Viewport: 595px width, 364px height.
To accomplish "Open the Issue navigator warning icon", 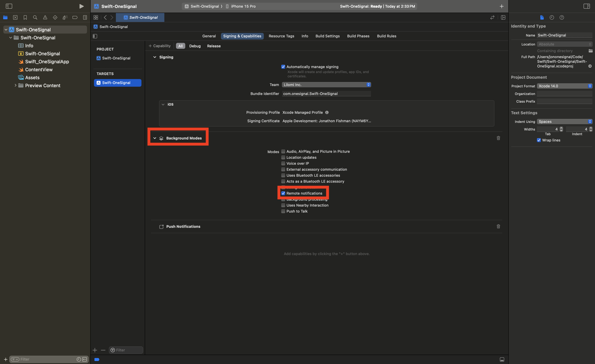I will (45, 17).
